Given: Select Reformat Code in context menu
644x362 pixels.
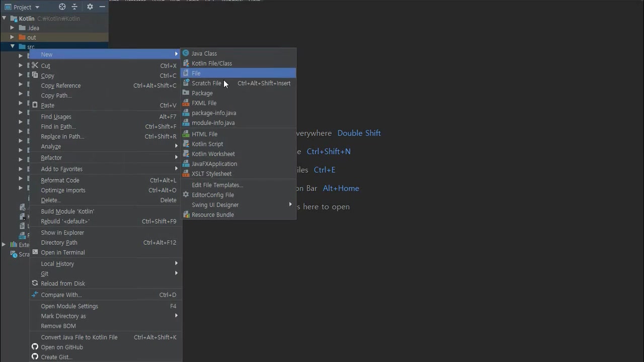Looking at the screenshot, I should [60, 180].
